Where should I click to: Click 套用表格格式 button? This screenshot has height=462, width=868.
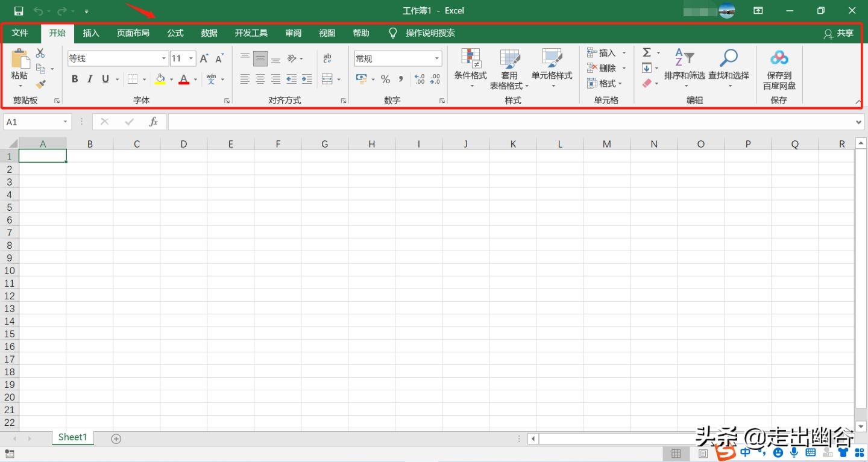pos(509,69)
